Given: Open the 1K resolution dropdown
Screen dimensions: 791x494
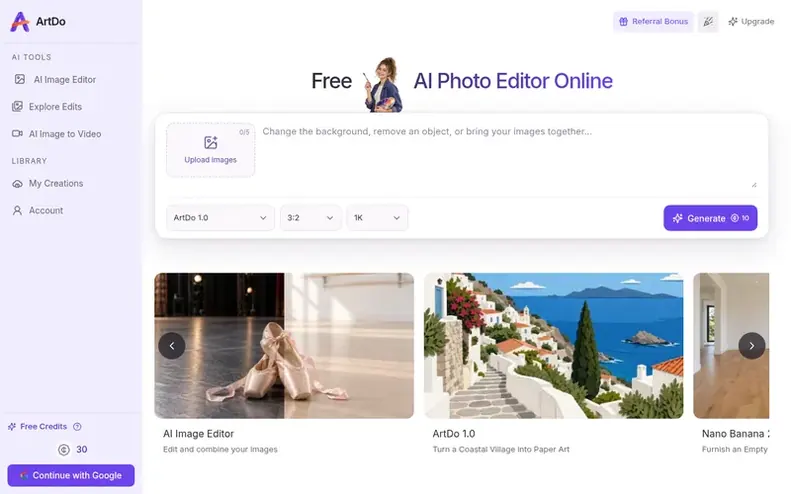Looking at the screenshot, I should (x=377, y=218).
